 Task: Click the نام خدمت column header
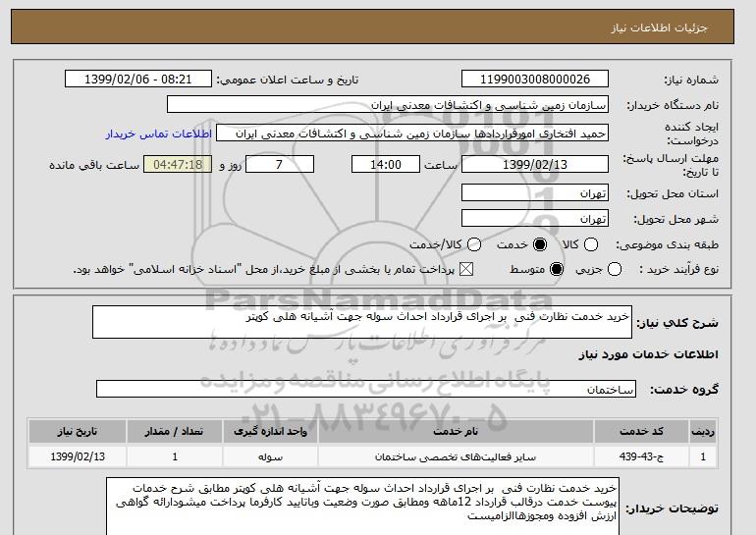tap(456, 431)
